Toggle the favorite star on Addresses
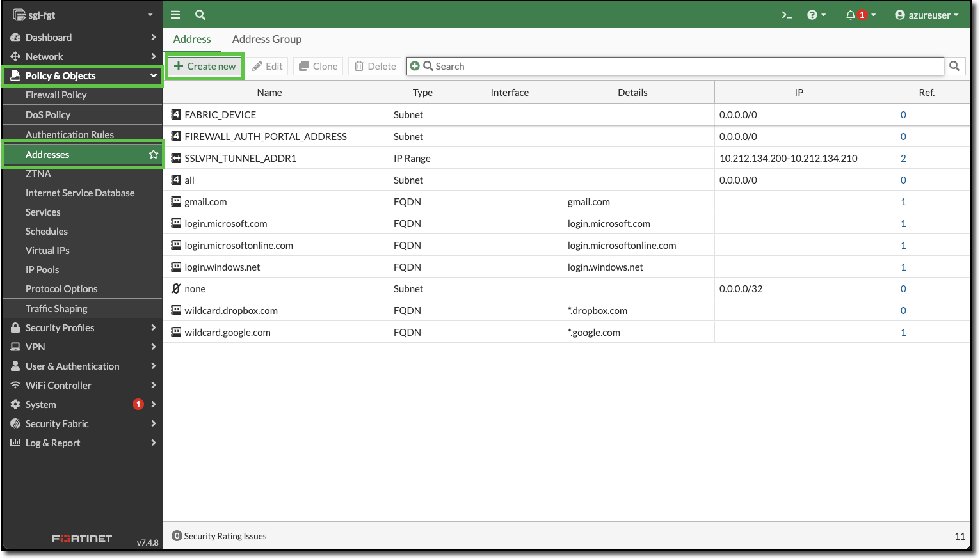This screenshot has height=559, width=980. tap(153, 154)
